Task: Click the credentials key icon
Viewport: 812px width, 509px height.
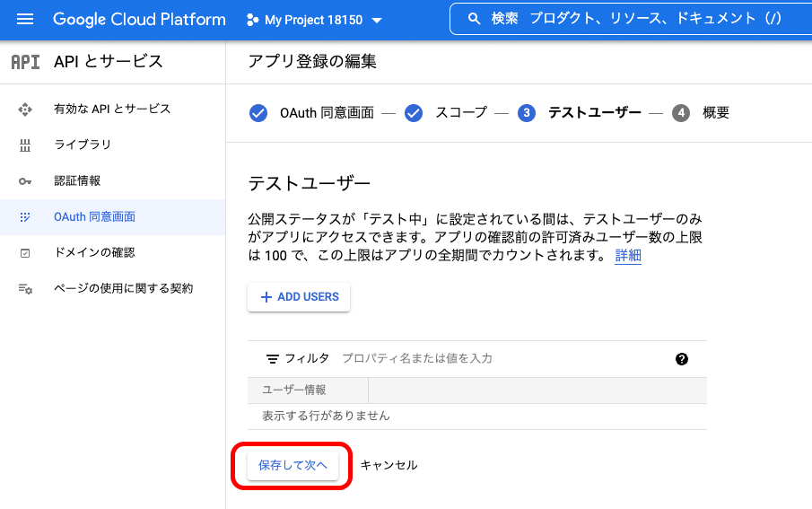Action: point(25,181)
